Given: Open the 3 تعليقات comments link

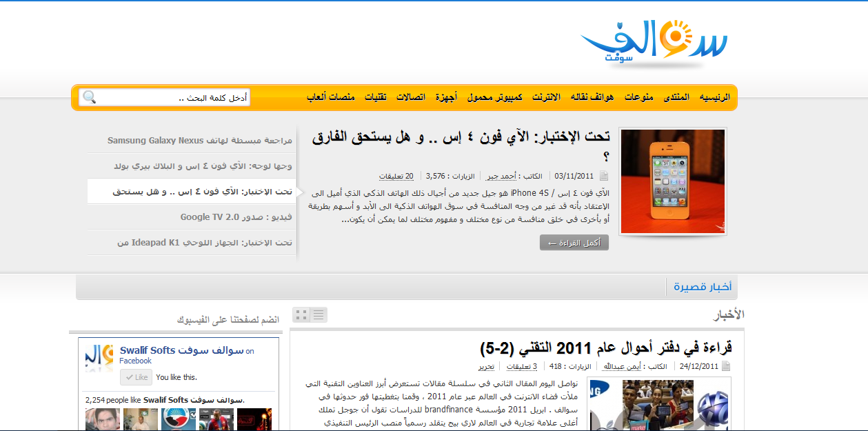Looking at the screenshot, I should click(522, 367).
